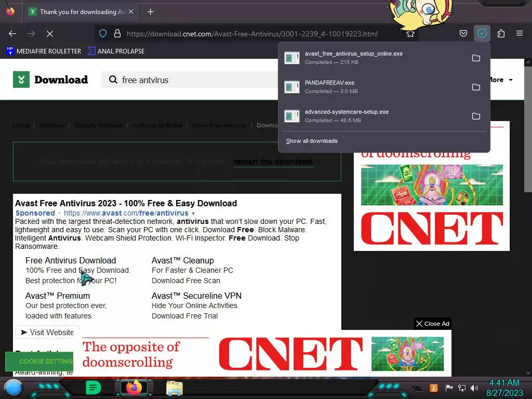This screenshot has height=399, width=532.
Task: Click the padlock site security icon
Action: point(117,34)
